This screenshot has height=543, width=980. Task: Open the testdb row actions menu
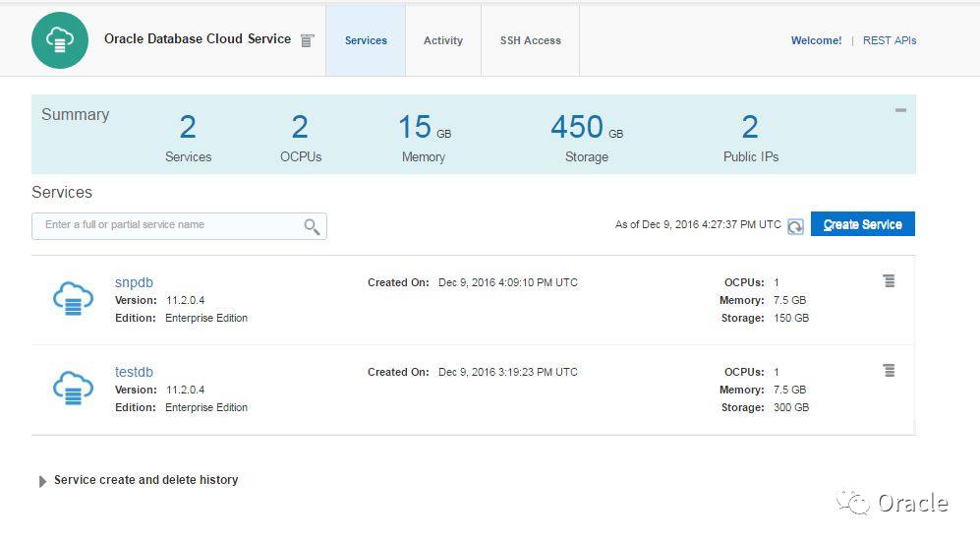coord(889,370)
